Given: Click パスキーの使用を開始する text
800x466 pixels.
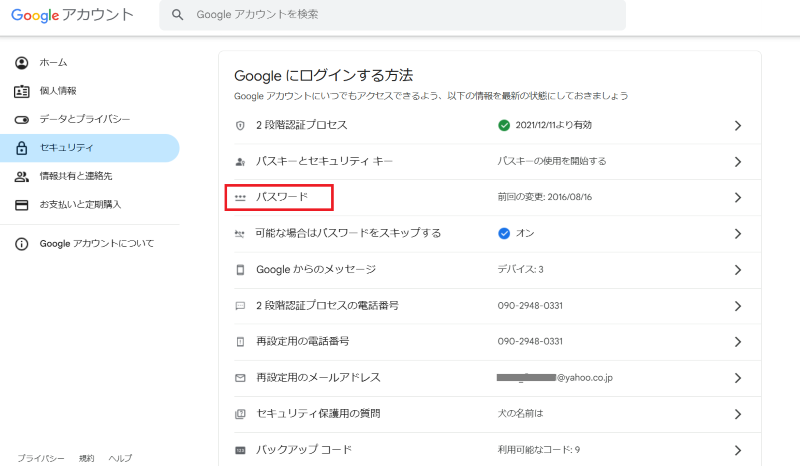Looking at the screenshot, I should click(552, 161).
